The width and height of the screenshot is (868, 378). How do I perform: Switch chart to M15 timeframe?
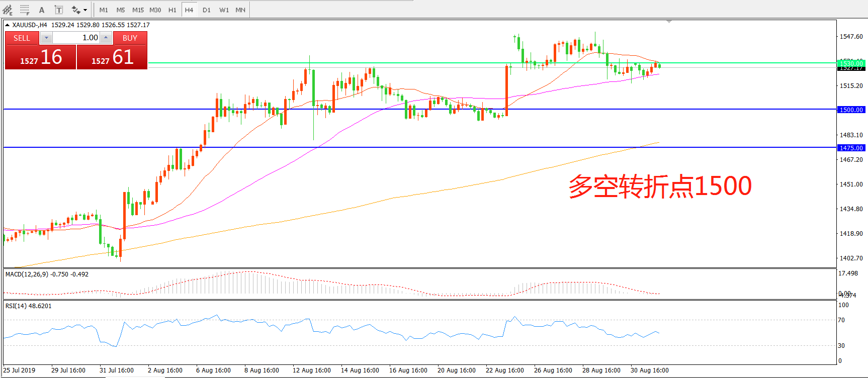pos(138,10)
